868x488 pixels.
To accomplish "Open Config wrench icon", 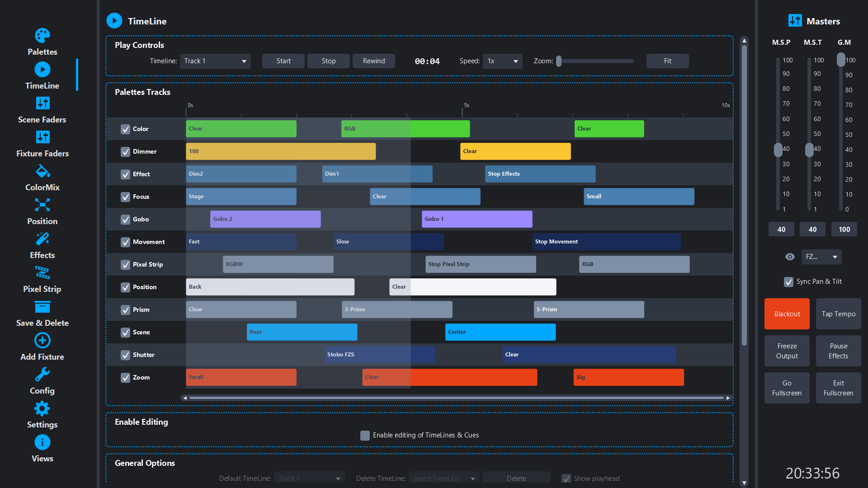I will [42, 375].
